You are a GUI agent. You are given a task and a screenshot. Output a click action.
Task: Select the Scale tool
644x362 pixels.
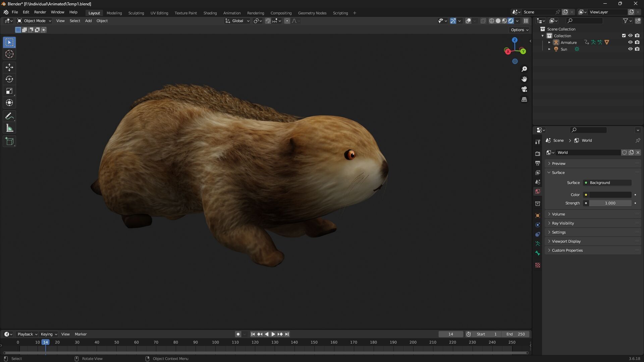tap(9, 91)
